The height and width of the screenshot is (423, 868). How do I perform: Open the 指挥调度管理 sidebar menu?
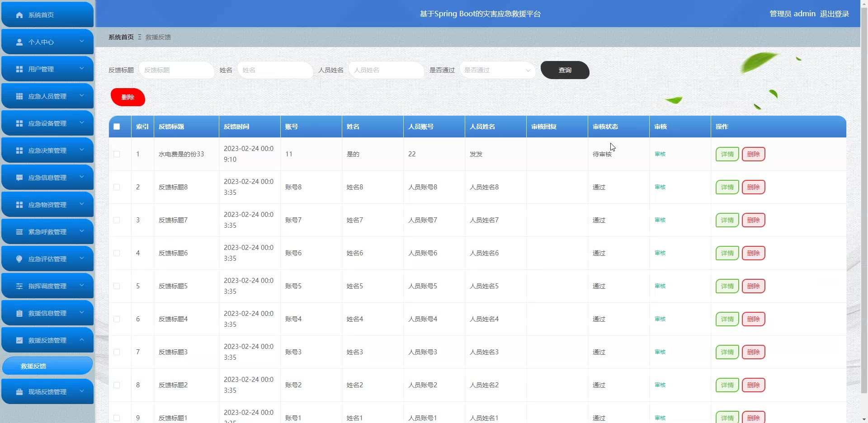47,286
